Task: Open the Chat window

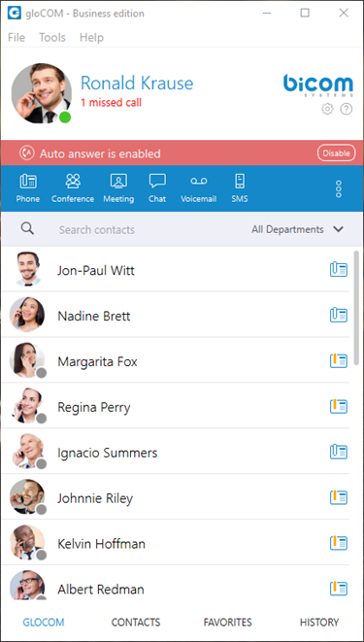Action: [x=157, y=188]
